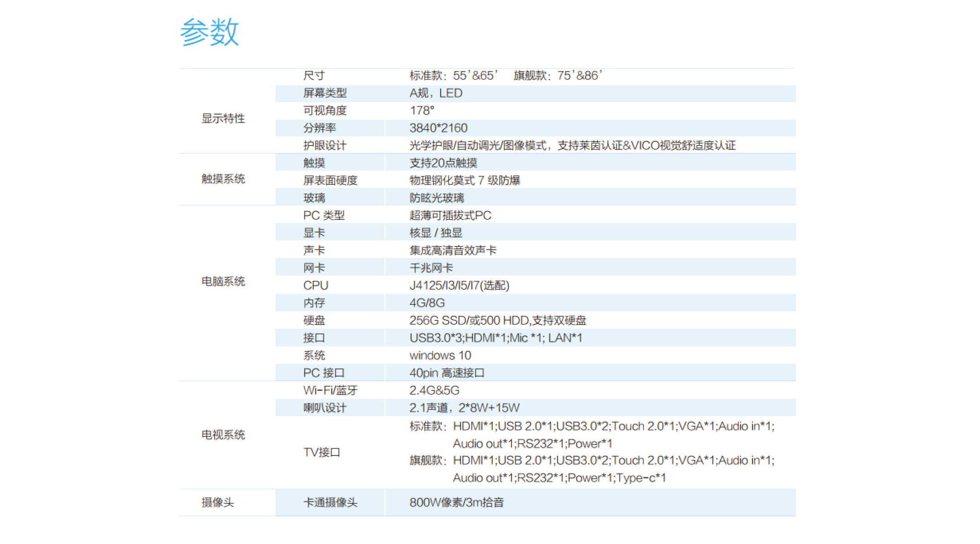Image resolution: width=980 pixels, height=544 pixels.
Task: Click the 分辨率 row label
Action: [x=320, y=128]
